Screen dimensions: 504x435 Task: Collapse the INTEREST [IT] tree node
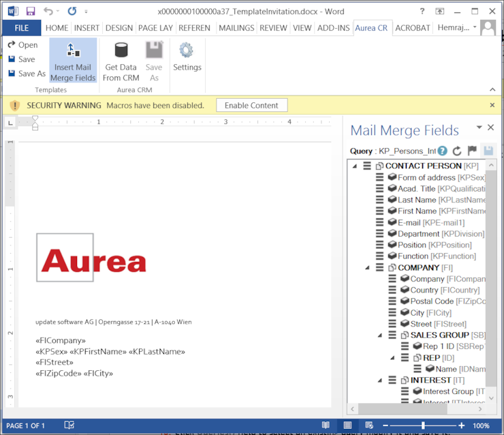tap(380, 380)
